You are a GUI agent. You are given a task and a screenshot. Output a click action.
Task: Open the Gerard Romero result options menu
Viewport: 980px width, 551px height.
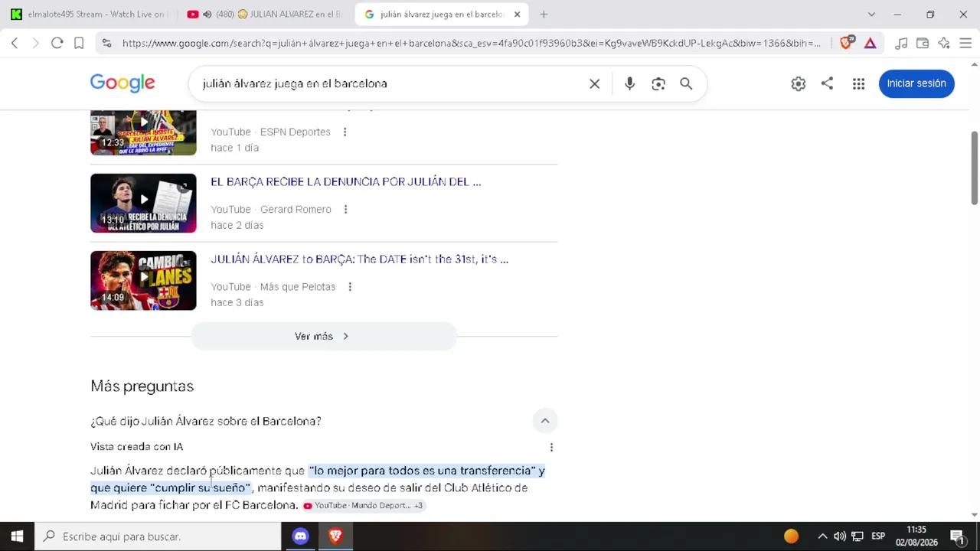click(x=345, y=210)
